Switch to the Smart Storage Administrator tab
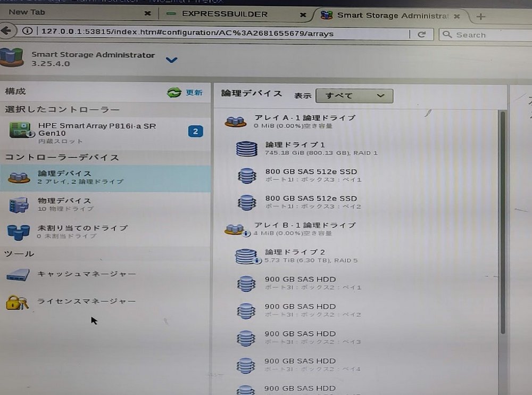Image resolution: width=532 pixels, height=395 pixels. coord(392,15)
